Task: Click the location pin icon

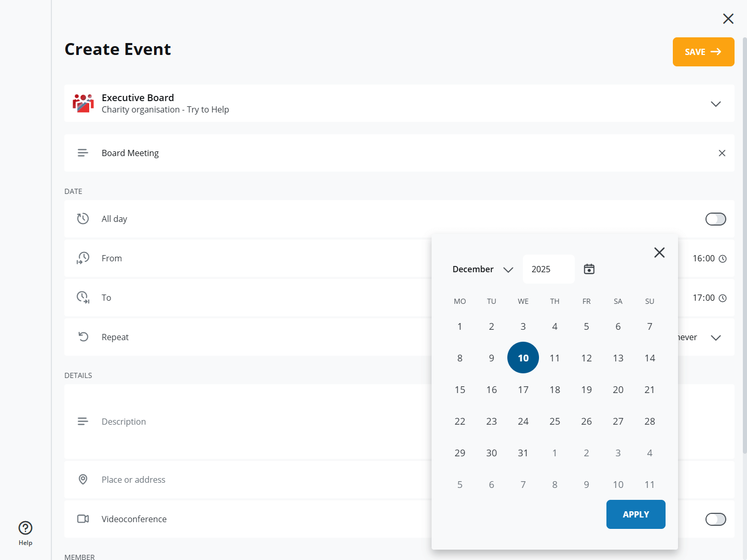Action: click(83, 480)
